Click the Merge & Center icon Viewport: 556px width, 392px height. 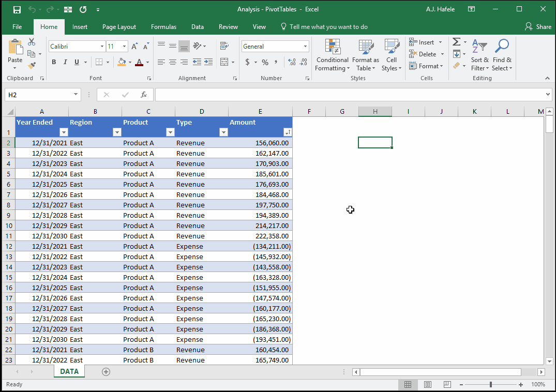(224, 62)
